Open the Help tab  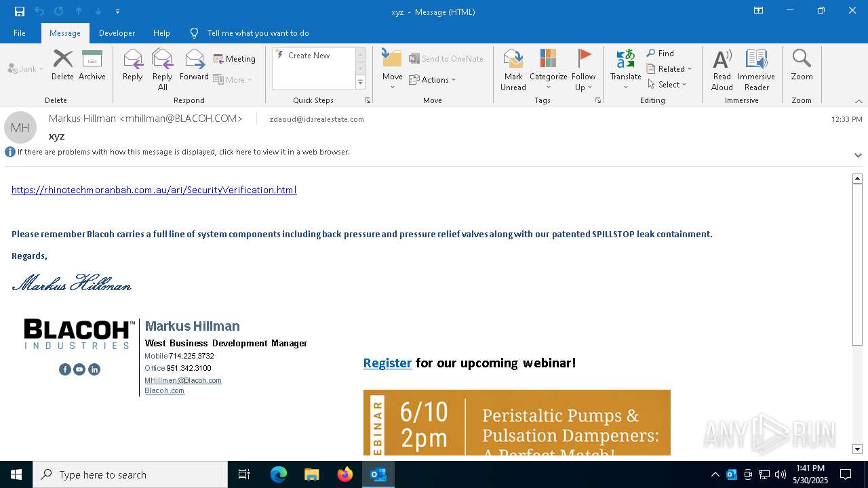[161, 33]
